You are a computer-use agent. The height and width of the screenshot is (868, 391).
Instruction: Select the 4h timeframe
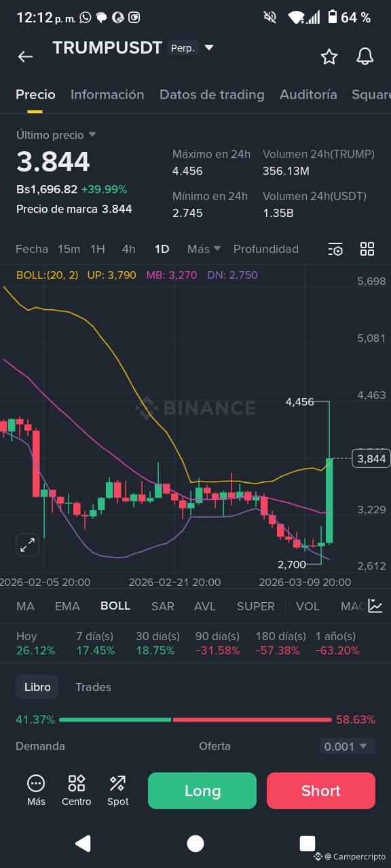click(129, 249)
